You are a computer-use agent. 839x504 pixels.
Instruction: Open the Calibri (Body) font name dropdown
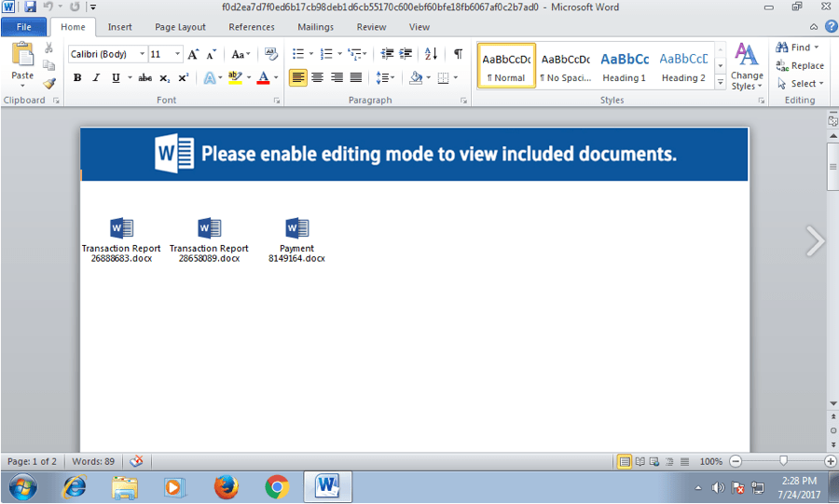pyautogui.click(x=143, y=54)
